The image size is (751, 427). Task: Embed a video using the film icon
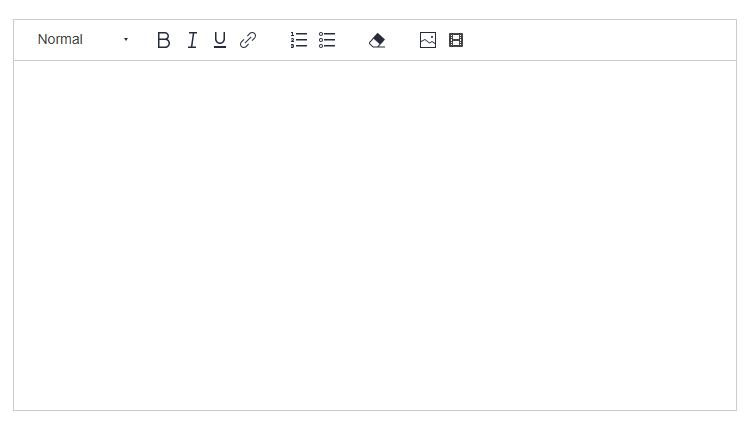pyautogui.click(x=456, y=40)
